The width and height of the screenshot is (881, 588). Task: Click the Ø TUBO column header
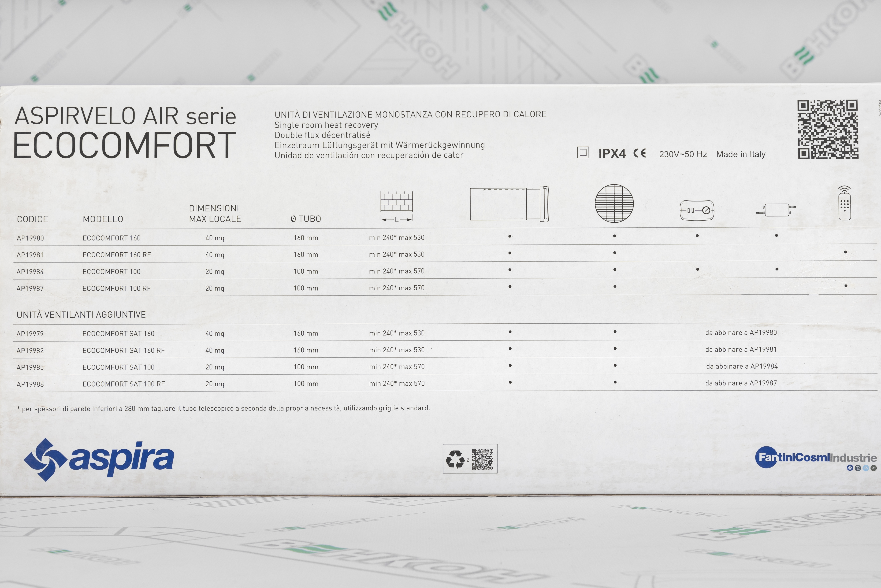tap(306, 219)
